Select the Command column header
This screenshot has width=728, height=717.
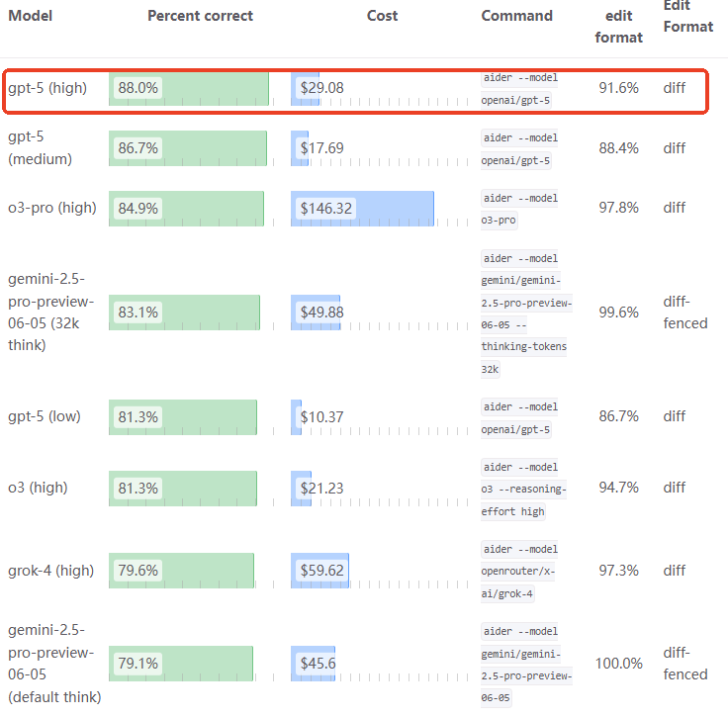516,16
